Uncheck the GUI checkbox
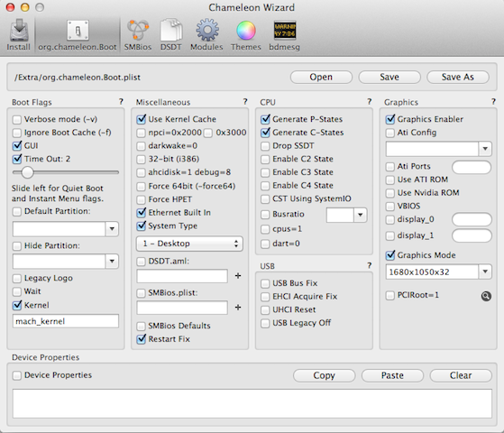This screenshot has width=504, height=433. coord(17,146)
